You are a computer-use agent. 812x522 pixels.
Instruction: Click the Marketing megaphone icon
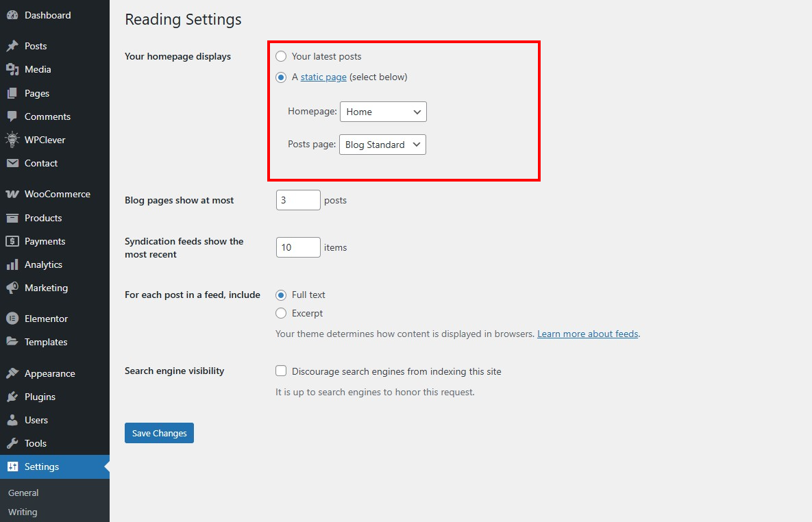(12, 288)
